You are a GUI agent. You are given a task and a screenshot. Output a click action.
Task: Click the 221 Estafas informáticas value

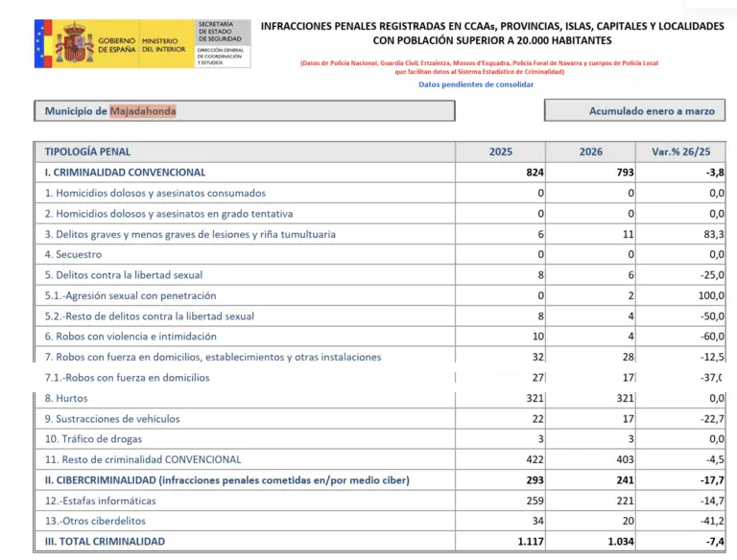click(625, 501)
